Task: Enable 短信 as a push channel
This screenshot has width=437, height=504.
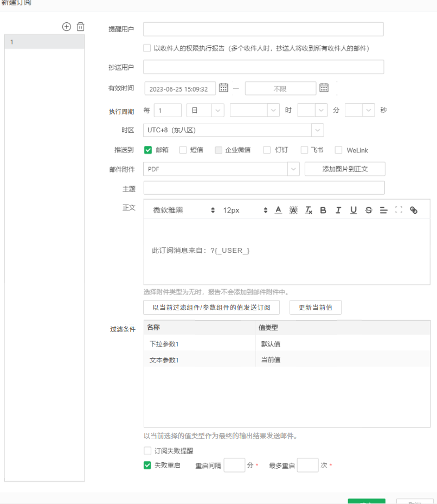Action: tap(183, 150)
